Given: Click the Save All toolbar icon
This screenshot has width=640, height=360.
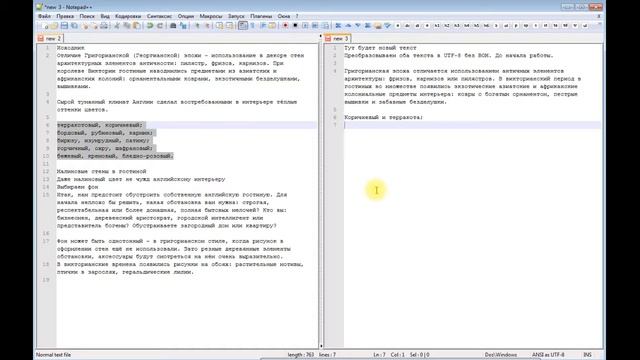Looking at the screenshot, I should pos(74,26).
